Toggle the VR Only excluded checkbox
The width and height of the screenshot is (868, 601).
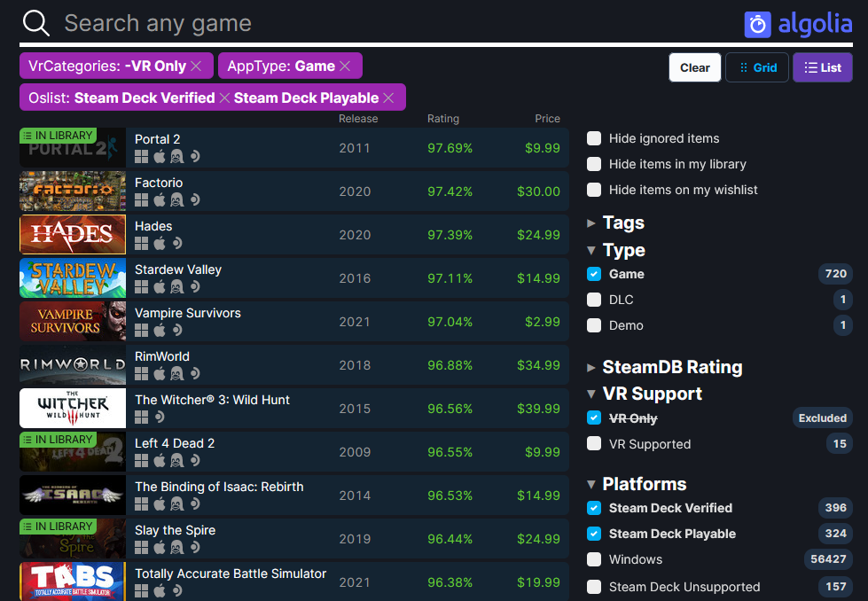(x=594, y=418)
